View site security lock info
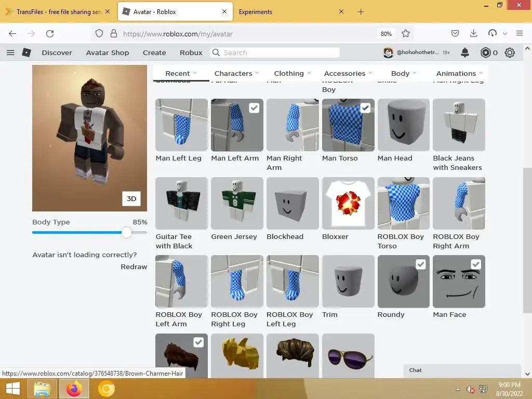The image size is (532, 399). pos(114,34)
